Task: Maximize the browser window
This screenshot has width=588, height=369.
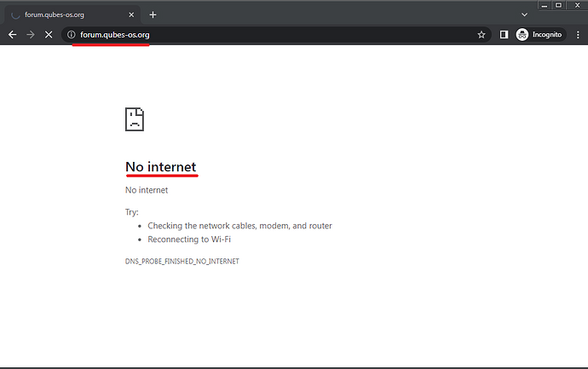Action: point(558,5)
